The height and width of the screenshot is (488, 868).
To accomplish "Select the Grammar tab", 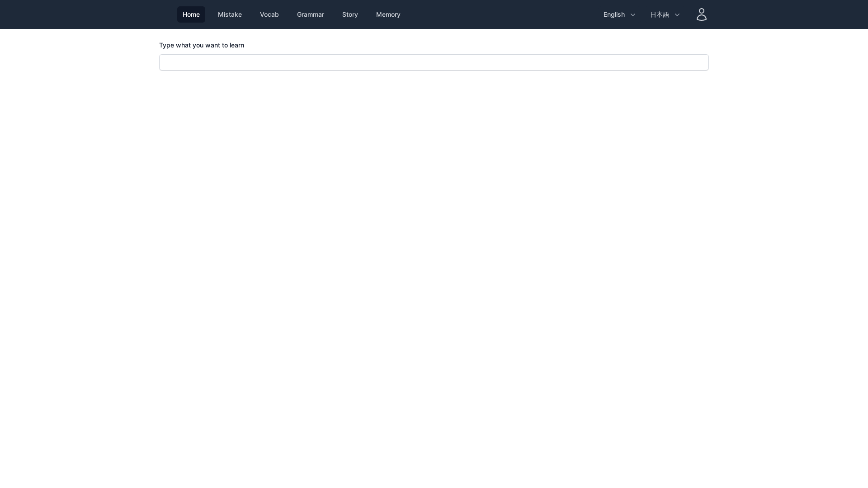I will pyautogui.click(x=311, y=14).
